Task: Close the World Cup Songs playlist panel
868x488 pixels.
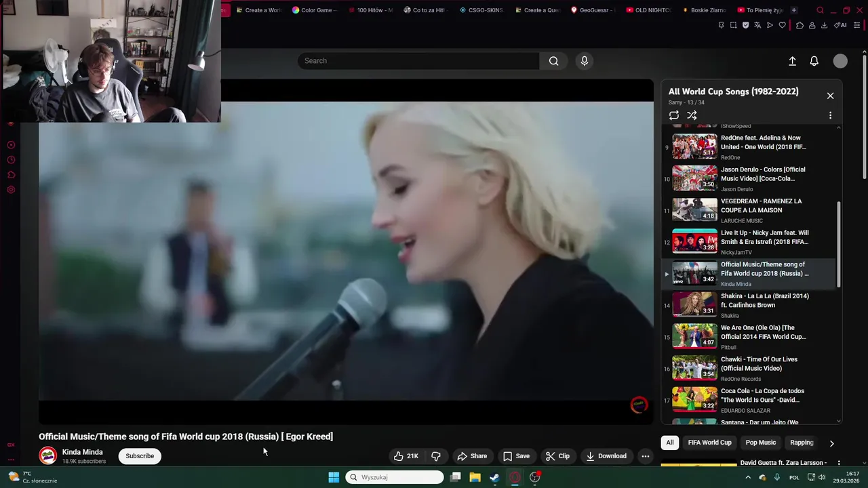Action: pos(830,96)
